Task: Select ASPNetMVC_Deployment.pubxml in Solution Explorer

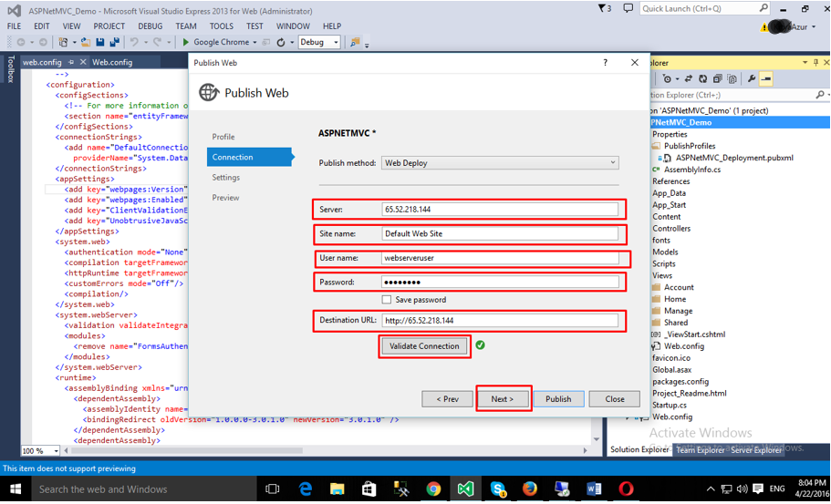Action: [734, 158]
